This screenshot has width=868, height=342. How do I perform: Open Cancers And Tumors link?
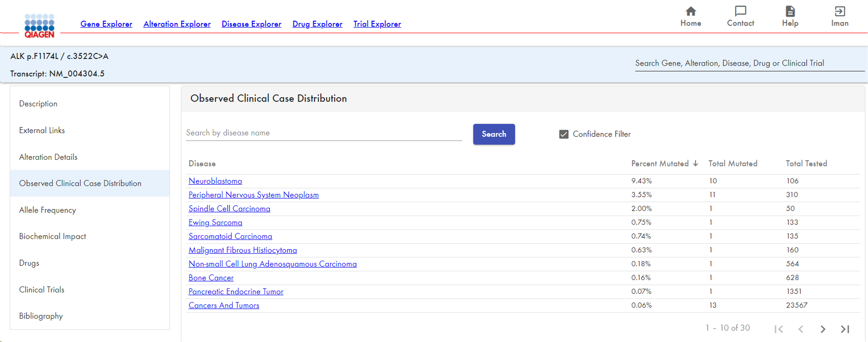pos(224,305)
